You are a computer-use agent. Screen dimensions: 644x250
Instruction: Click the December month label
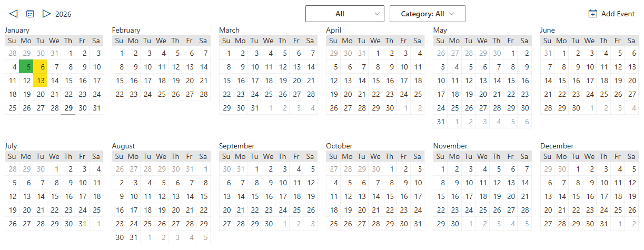pyautogui.click(x=557, y=146)
